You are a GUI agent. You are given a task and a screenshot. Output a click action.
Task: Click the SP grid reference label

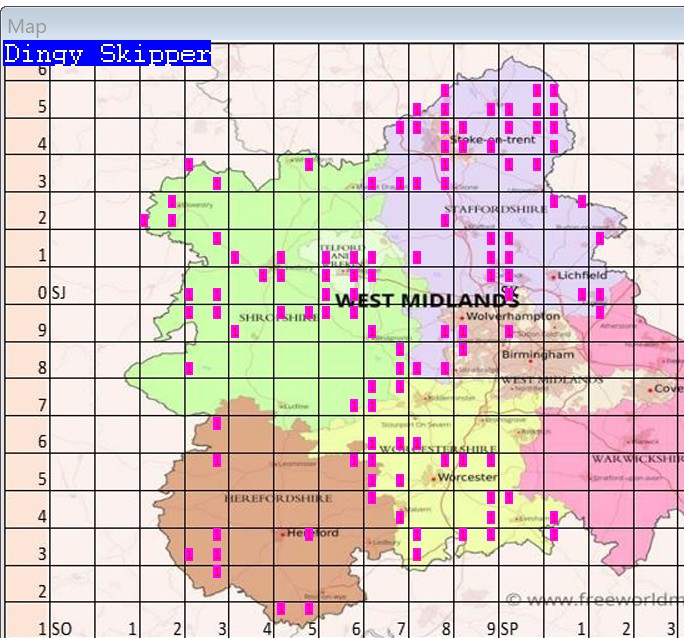[509, 629]
